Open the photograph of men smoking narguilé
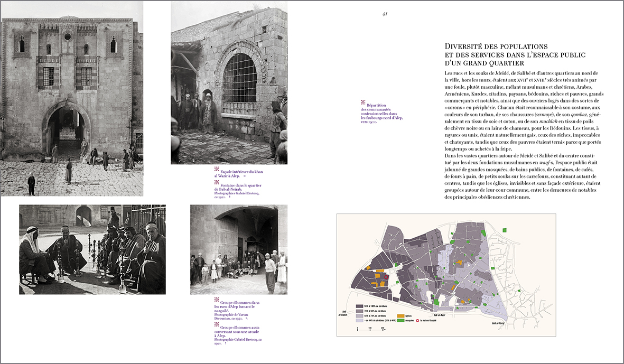The height and width of the screenshot is (364, 624). (x=92, y=249)
